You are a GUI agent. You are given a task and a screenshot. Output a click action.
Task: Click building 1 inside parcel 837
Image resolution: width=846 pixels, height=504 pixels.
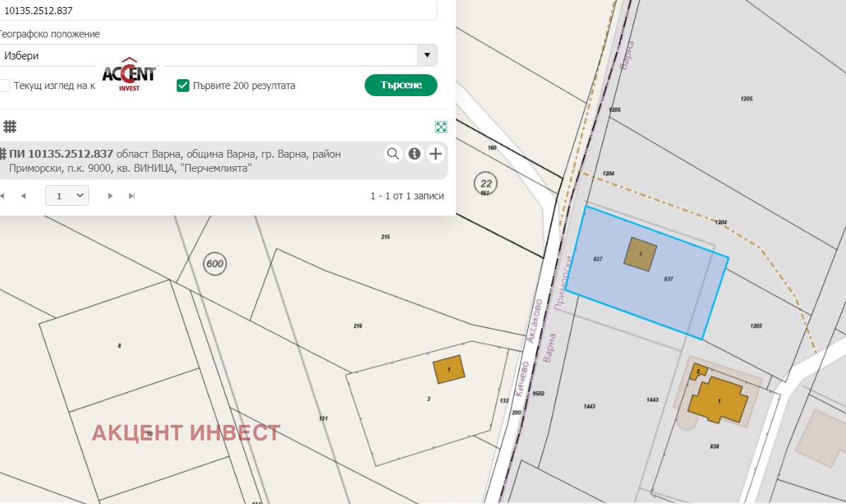tap(640, 253)
